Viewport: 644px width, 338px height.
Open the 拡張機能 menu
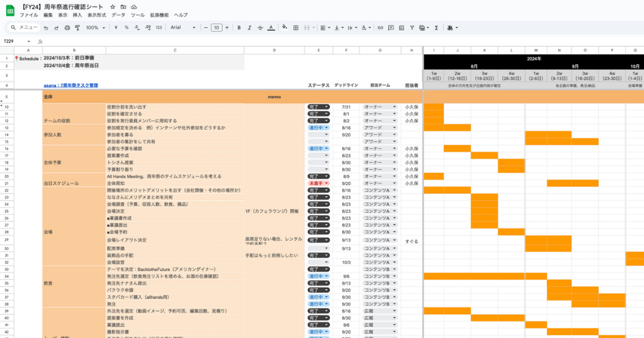tap(159, 15)
